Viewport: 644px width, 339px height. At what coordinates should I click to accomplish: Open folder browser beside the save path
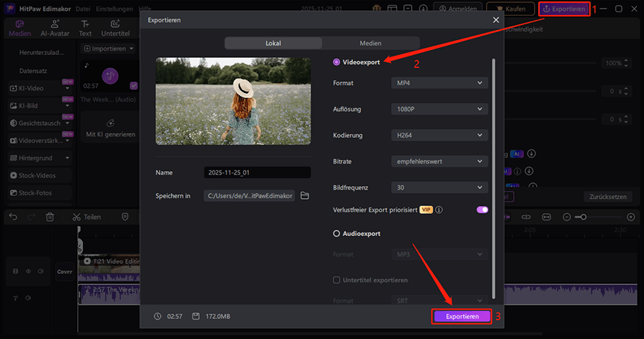coord(304,196)
